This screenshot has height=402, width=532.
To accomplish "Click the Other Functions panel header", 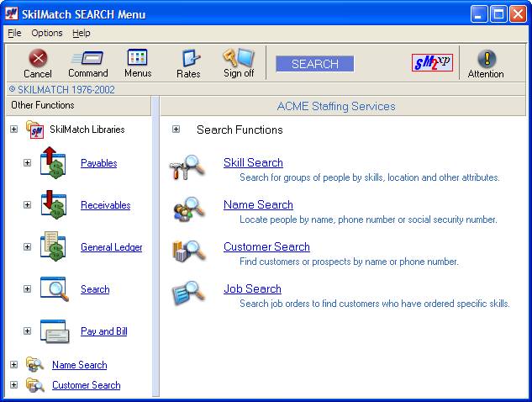I will click(79, 105).
